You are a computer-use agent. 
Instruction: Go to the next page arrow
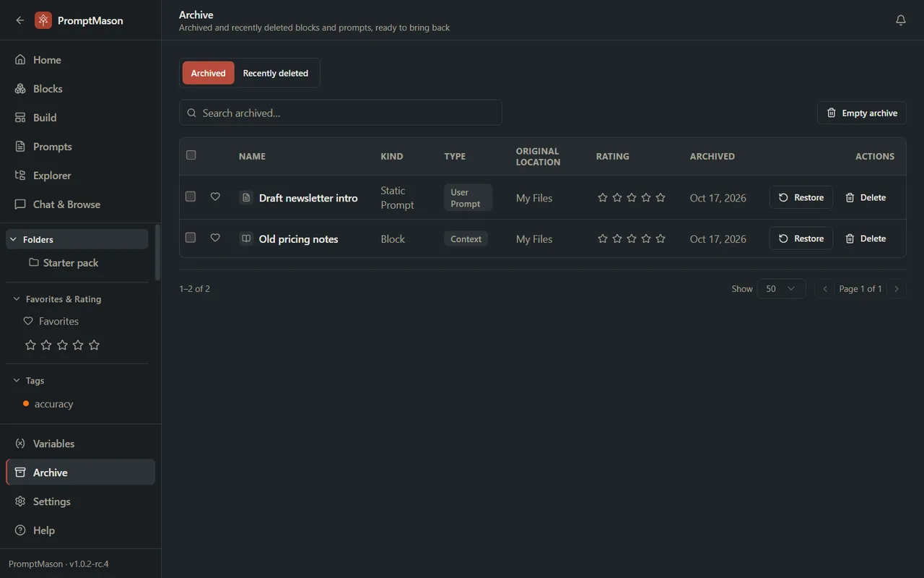pos(897,289)
